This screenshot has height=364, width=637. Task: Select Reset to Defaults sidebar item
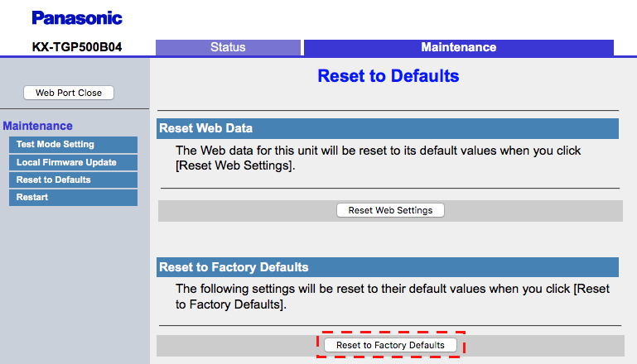(73, 180)
